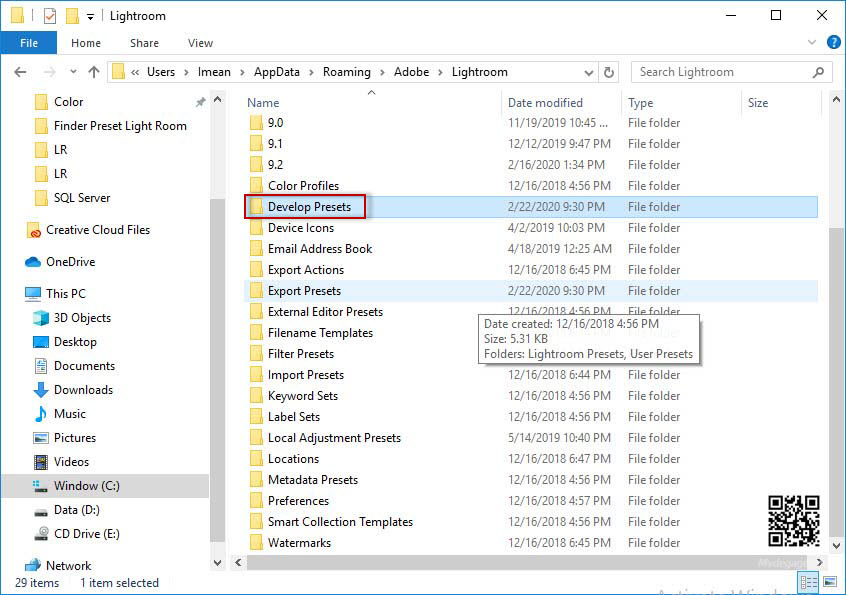Switch to Large icons view layout
This screenshot has width=846, height=595.
830,583
